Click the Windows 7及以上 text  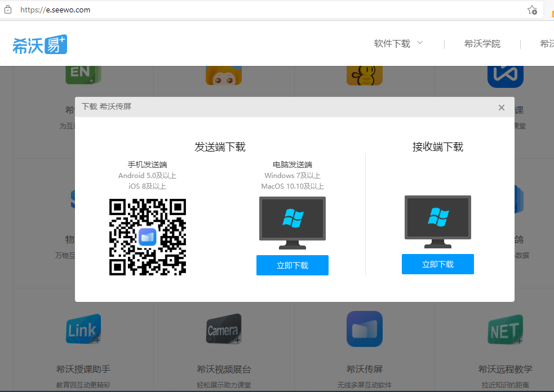pos(292,176)
